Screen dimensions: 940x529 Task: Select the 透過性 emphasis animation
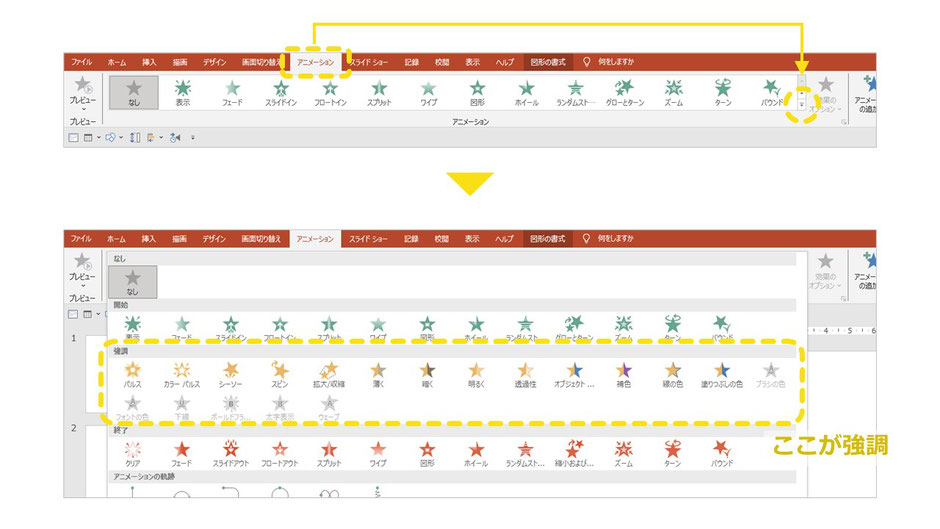point(525,375)
